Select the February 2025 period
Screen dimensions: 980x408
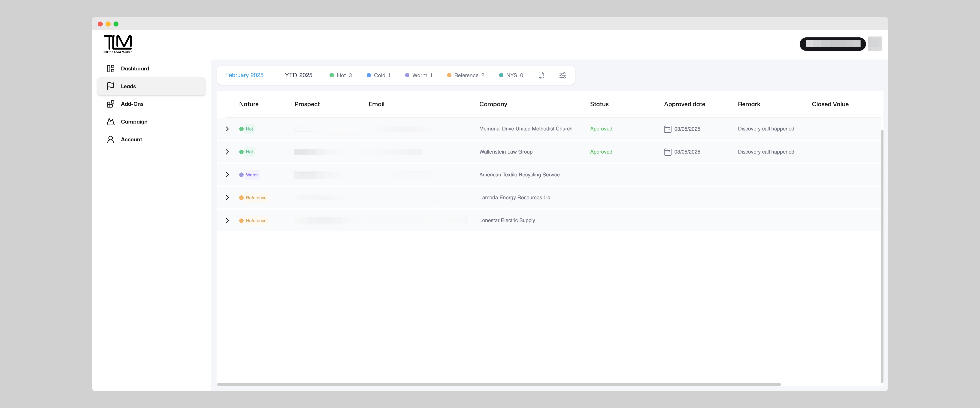[244, 75]
